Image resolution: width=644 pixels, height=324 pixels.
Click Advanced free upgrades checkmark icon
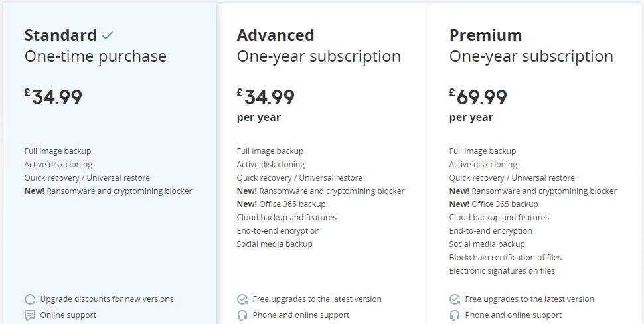(242, 299)
